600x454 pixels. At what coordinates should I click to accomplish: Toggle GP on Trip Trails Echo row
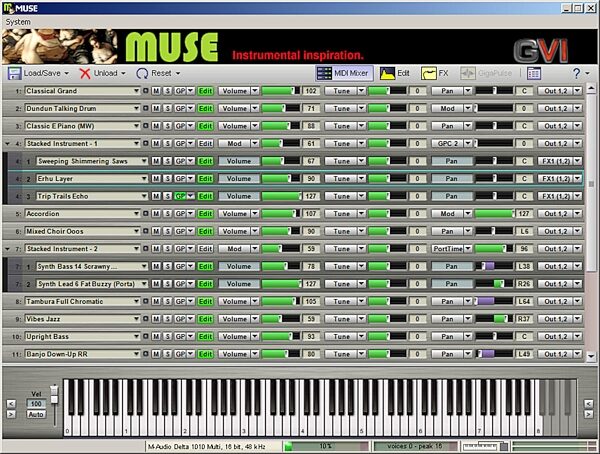click(180, 196)
